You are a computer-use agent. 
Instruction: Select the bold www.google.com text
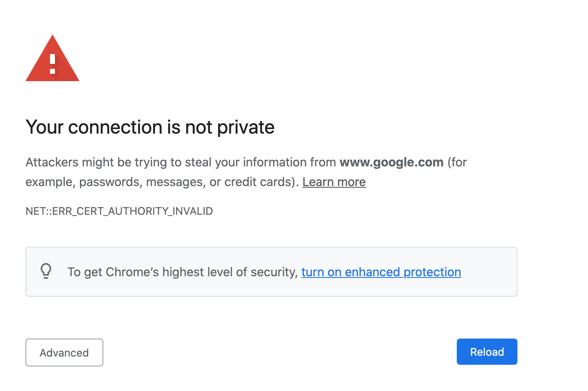pos(391,162)
